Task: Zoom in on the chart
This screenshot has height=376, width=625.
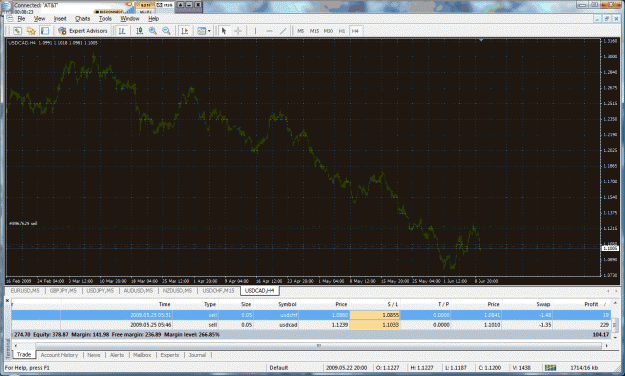Action: [153, 31]
